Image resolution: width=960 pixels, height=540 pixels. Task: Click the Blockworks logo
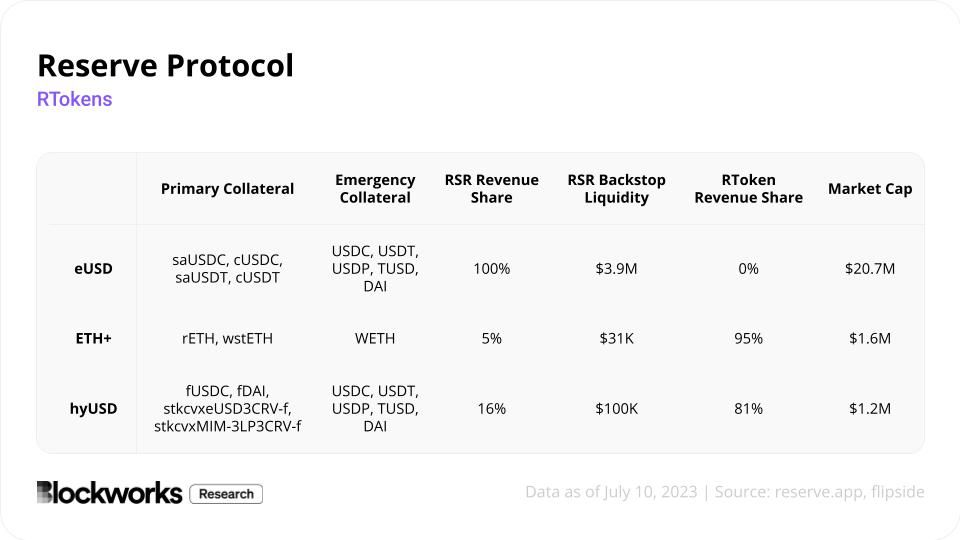coord(109,493)
